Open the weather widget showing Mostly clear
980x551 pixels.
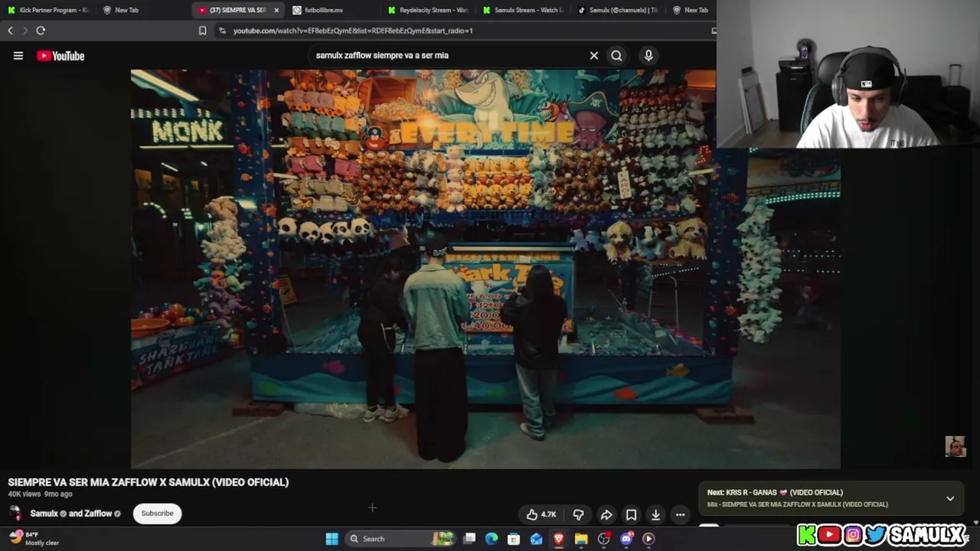coord(34,539)
